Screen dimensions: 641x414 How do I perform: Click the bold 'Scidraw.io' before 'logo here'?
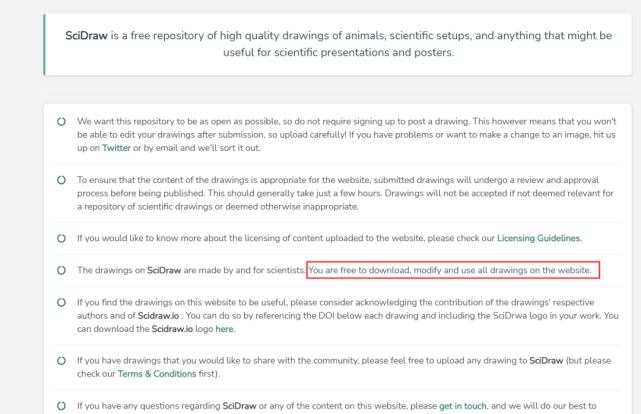[x=172, y=329]
